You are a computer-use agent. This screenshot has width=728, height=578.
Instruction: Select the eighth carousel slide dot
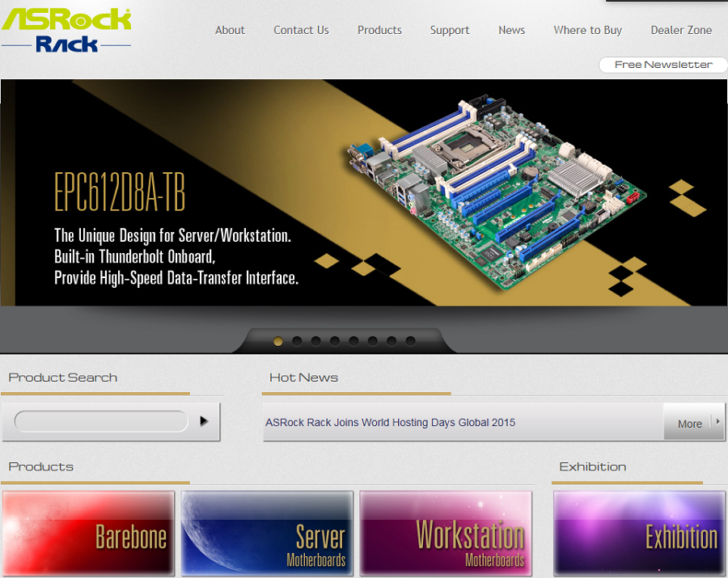(410, 341)
